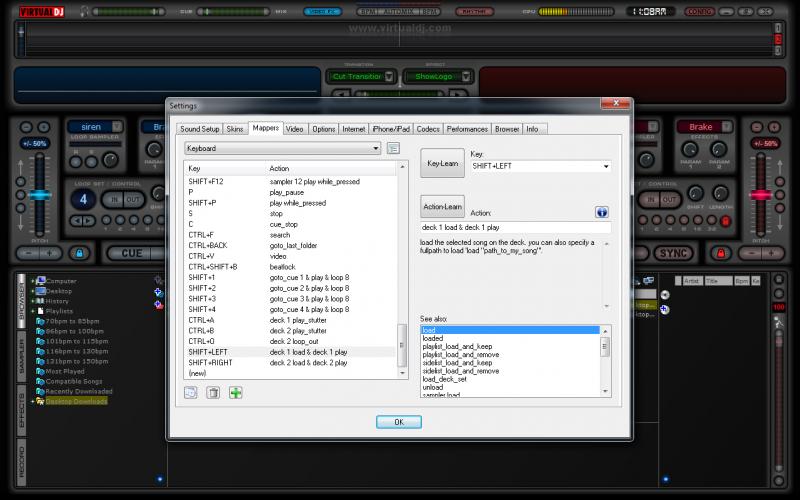The height and width of the screenshot is (500, 800).
Task: Click the Action-Learn button
Action: tap(441, 207)
